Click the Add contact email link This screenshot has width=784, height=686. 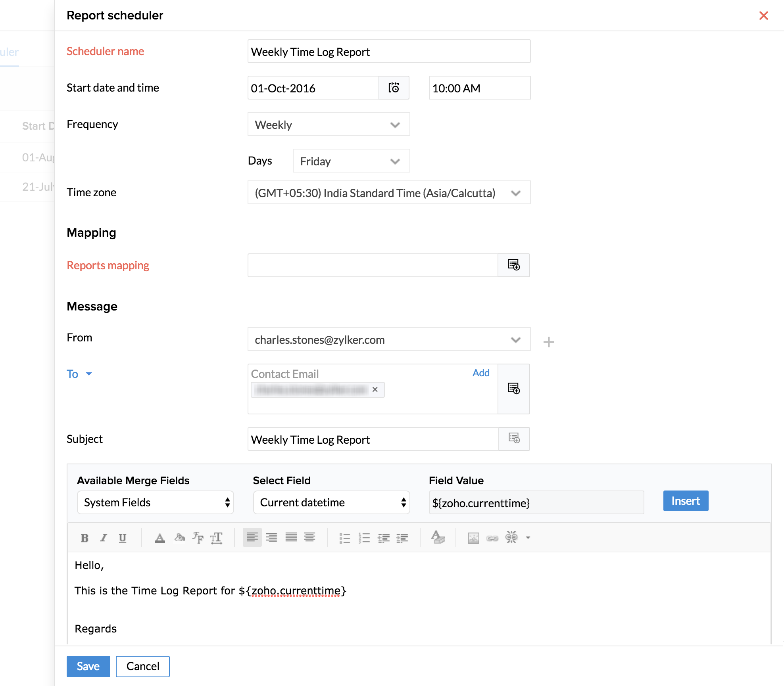click(481, 373)
